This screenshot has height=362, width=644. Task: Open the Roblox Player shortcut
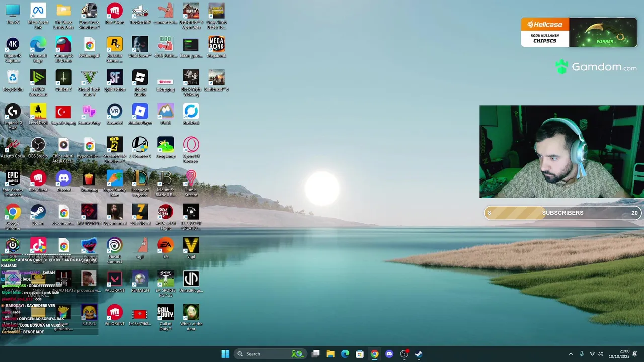140,114
